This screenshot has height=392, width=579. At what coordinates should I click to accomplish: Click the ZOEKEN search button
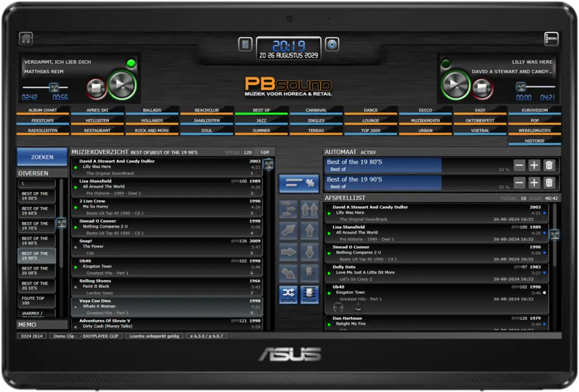(42, 157)
